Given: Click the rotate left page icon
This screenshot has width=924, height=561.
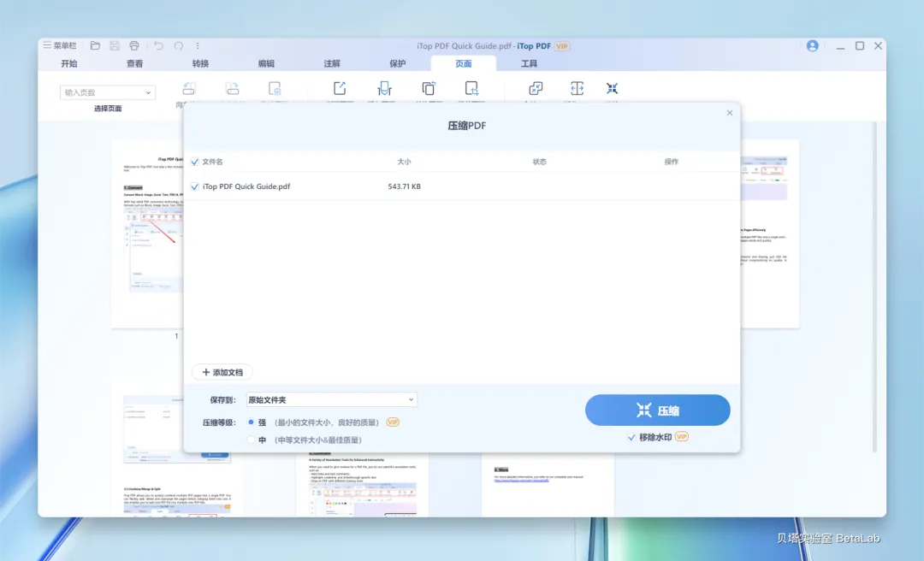Looking at the screenshot, I should (189, 88).
